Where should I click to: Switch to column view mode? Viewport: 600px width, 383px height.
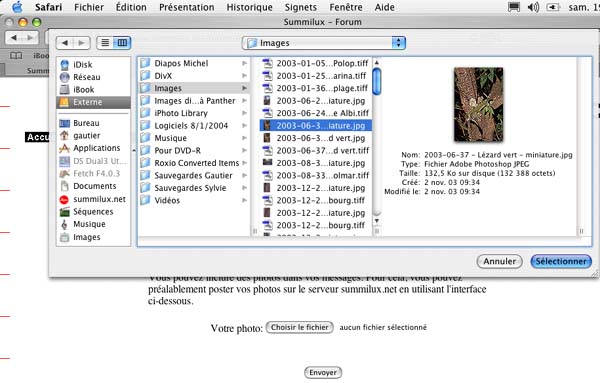122,43
